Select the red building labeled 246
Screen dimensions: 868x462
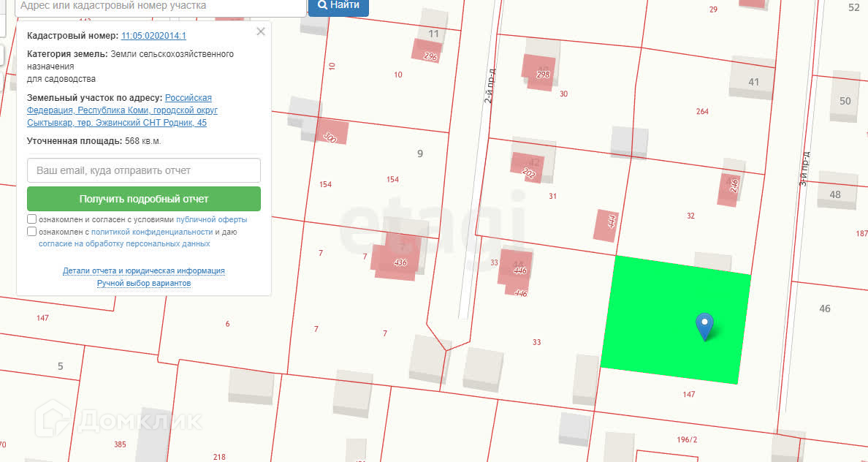730,189
